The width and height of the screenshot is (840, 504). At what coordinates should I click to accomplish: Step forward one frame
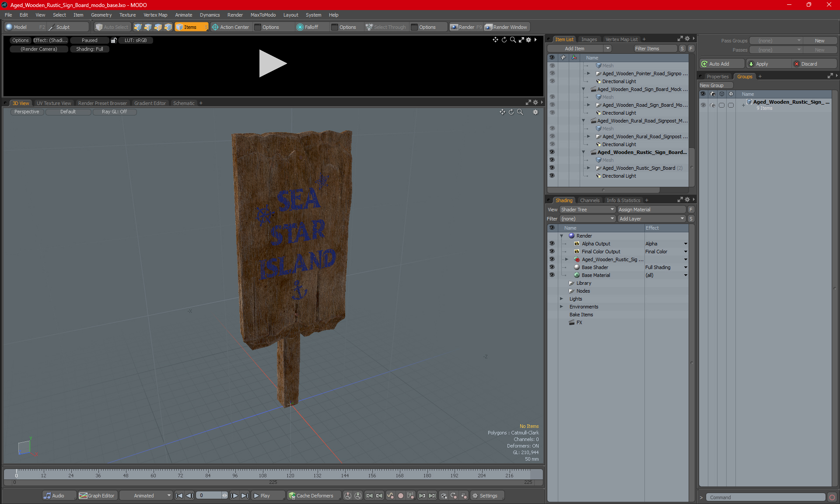click(x=234, y=496)
